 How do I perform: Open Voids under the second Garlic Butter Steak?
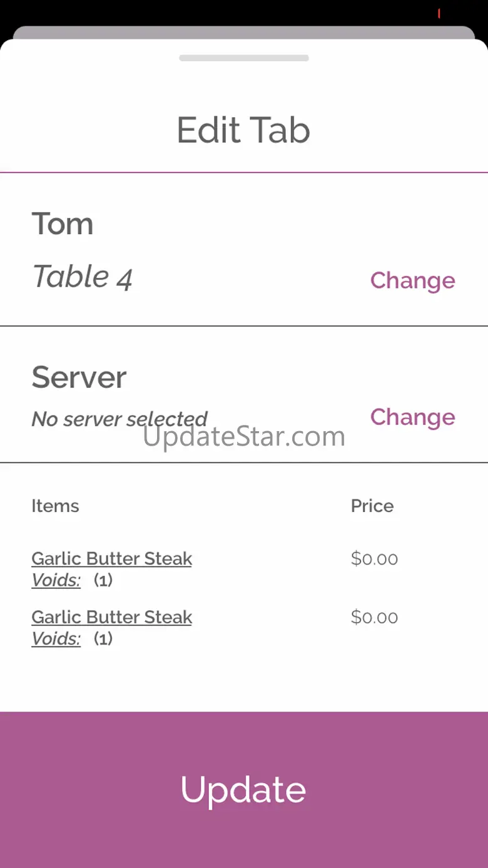56,639
